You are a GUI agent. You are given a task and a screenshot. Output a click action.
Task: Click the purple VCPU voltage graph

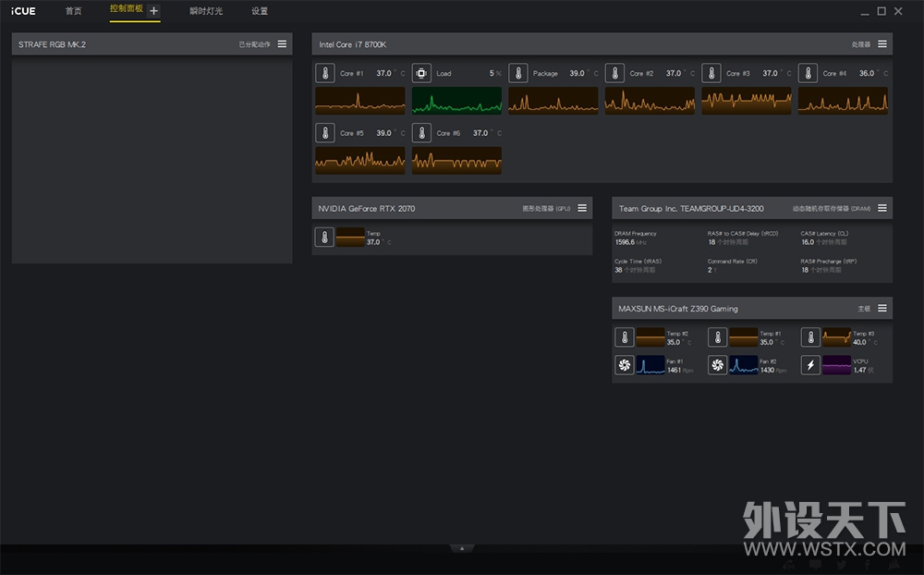tap(837, 365)
